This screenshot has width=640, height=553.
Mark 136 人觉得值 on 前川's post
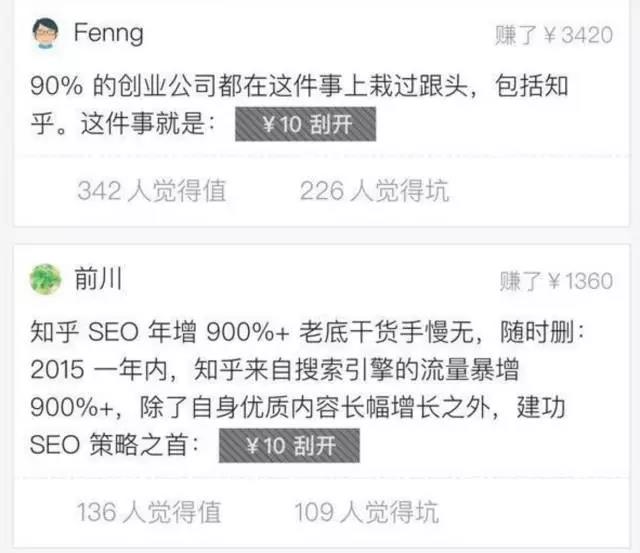(x=150, y=512)
